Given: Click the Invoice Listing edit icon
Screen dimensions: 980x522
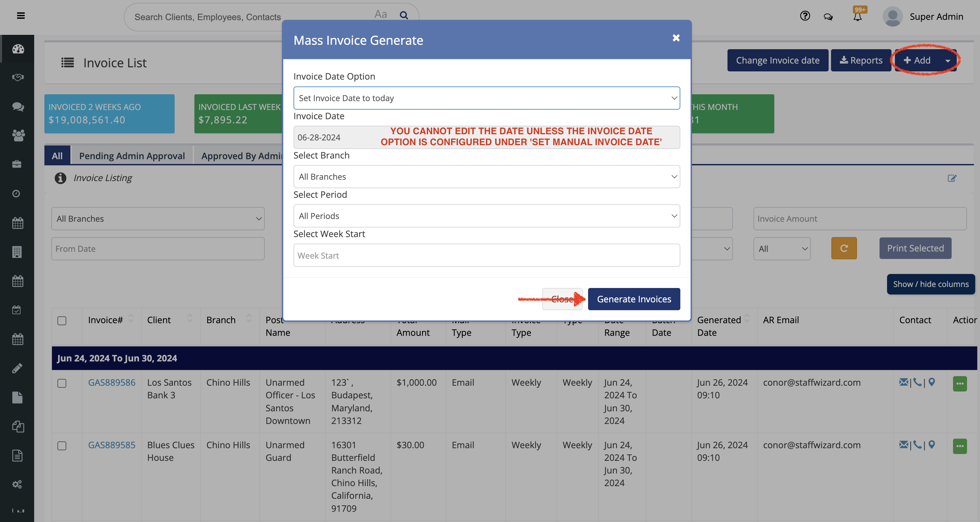Looking at the screenshot, I should tap(952, 178).
